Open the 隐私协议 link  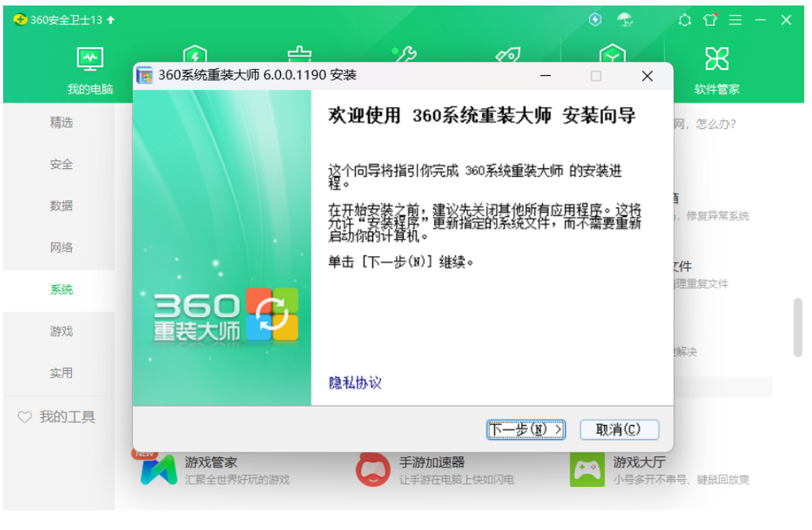click(x=355, y=383)
